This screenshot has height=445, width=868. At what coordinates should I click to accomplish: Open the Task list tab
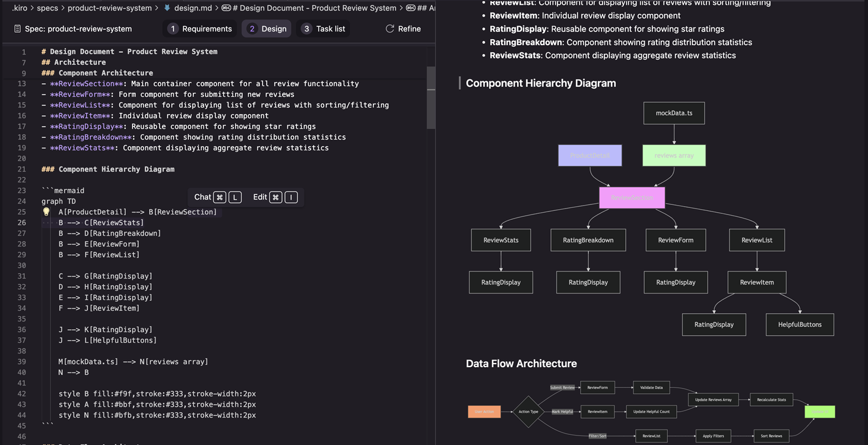324,29
